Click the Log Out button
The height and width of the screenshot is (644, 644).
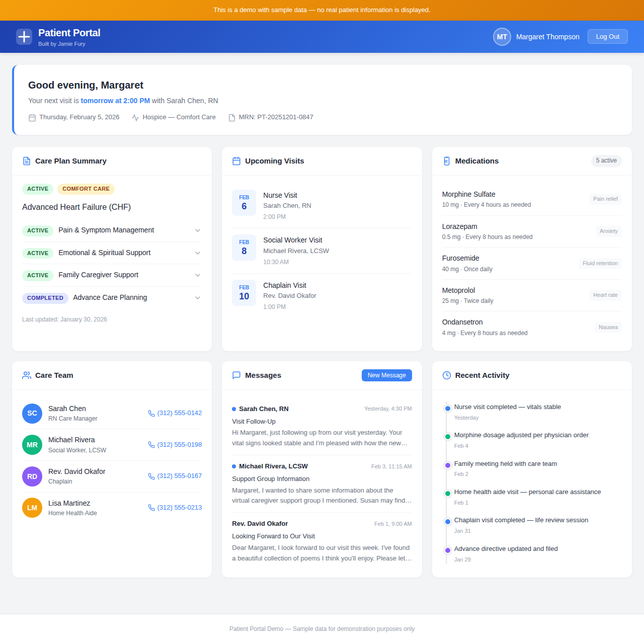[x=607, y=36]
